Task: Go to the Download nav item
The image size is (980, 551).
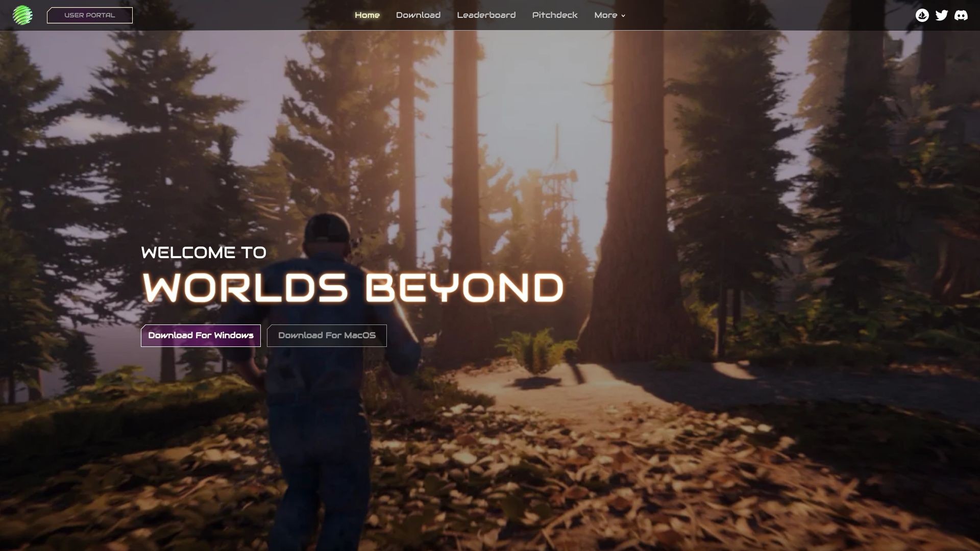Action: (418, 15)
